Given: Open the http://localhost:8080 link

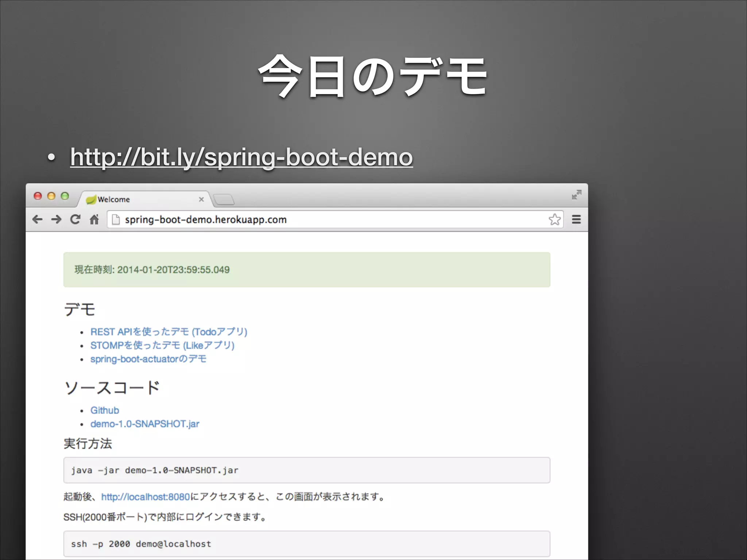Looking at the screenshot, I should point(146,497).
